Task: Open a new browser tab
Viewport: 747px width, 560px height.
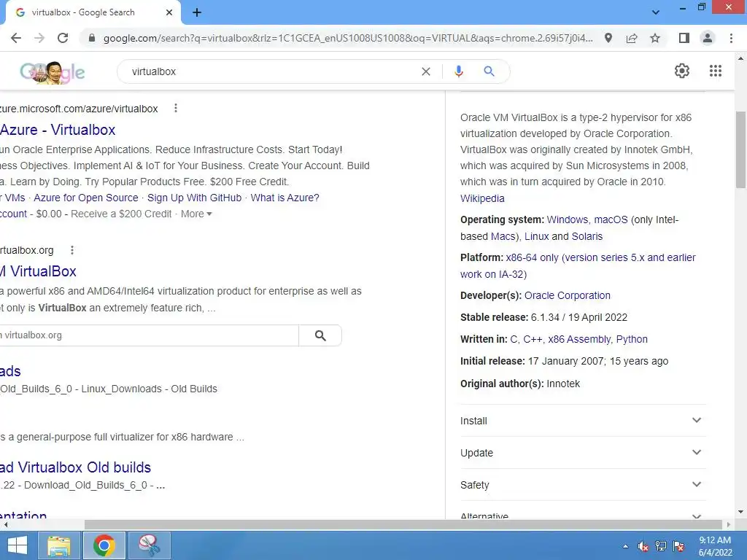Action: tap(197, 12)
